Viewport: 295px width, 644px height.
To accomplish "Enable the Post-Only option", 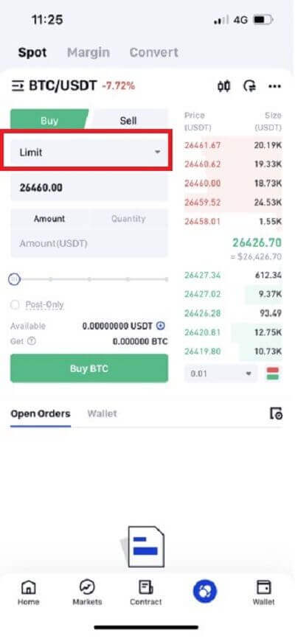I will pos(37,305).
